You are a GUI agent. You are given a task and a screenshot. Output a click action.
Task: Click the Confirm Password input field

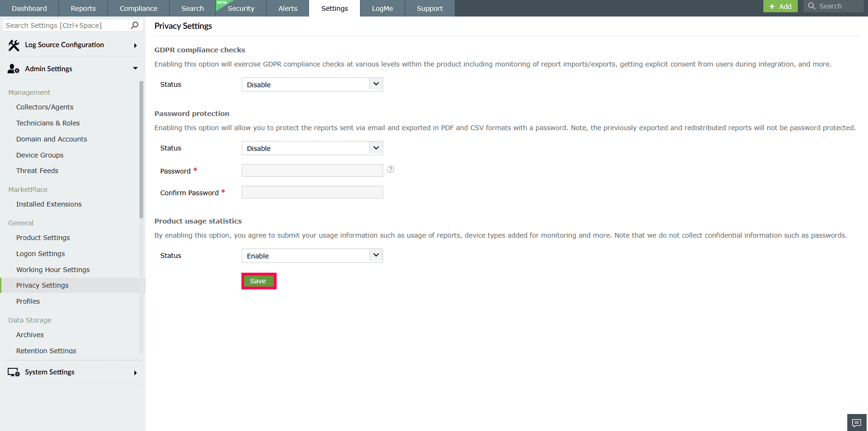(312, 192)
